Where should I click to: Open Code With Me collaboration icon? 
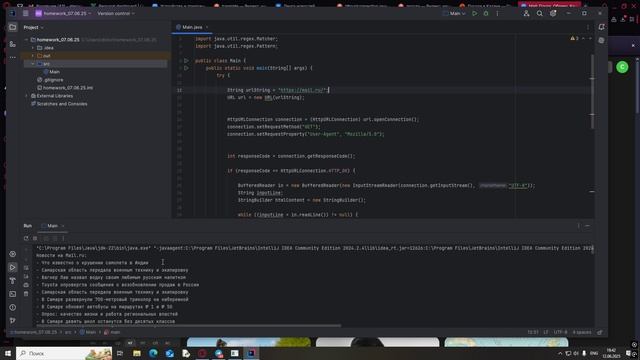(526, 13)
